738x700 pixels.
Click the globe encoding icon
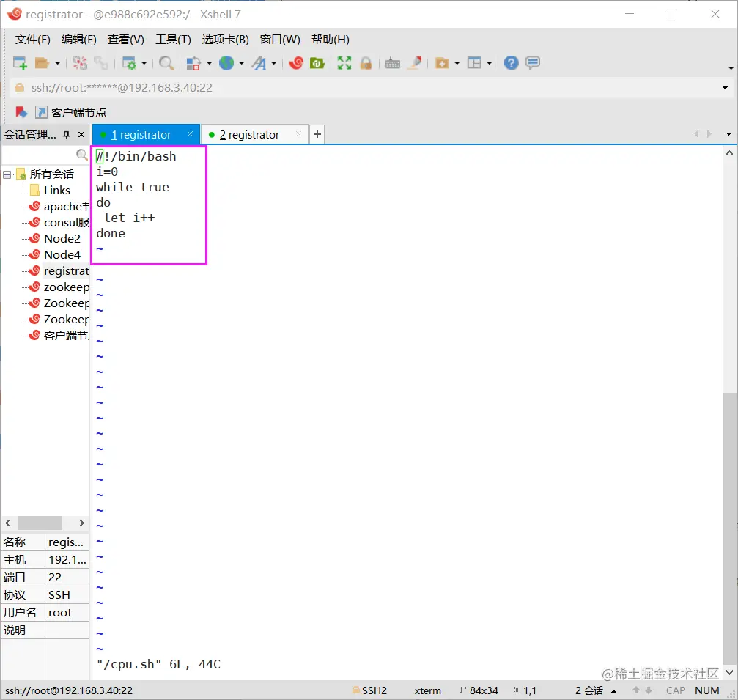(227, 62)
